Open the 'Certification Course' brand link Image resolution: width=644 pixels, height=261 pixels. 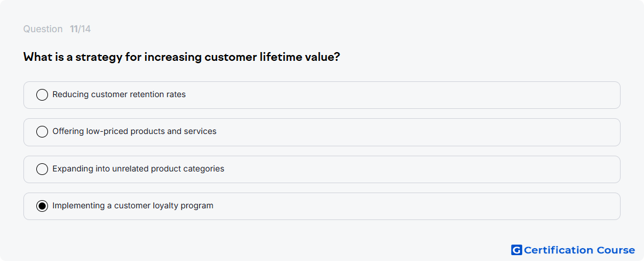(573, 250)
